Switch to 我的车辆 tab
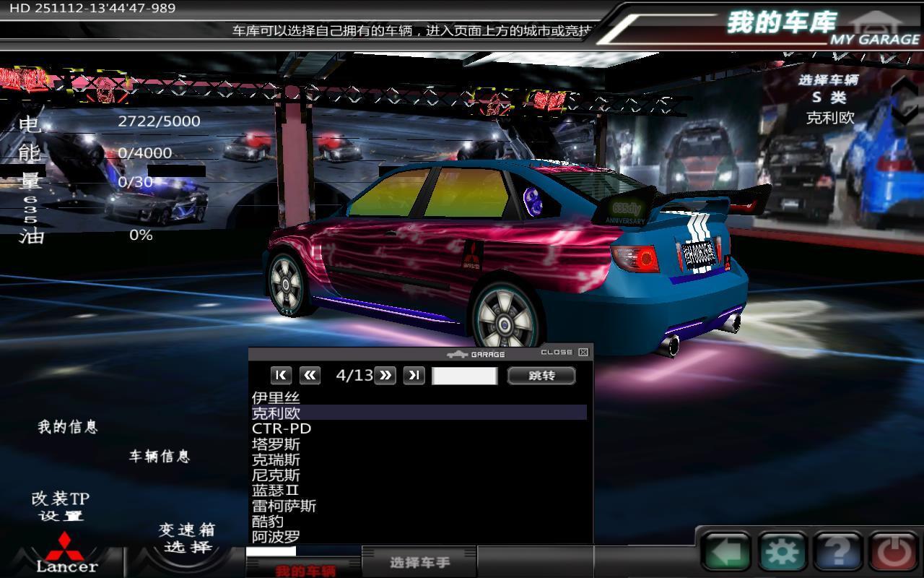This screenshot has height=578, width=924. [305, 570]
